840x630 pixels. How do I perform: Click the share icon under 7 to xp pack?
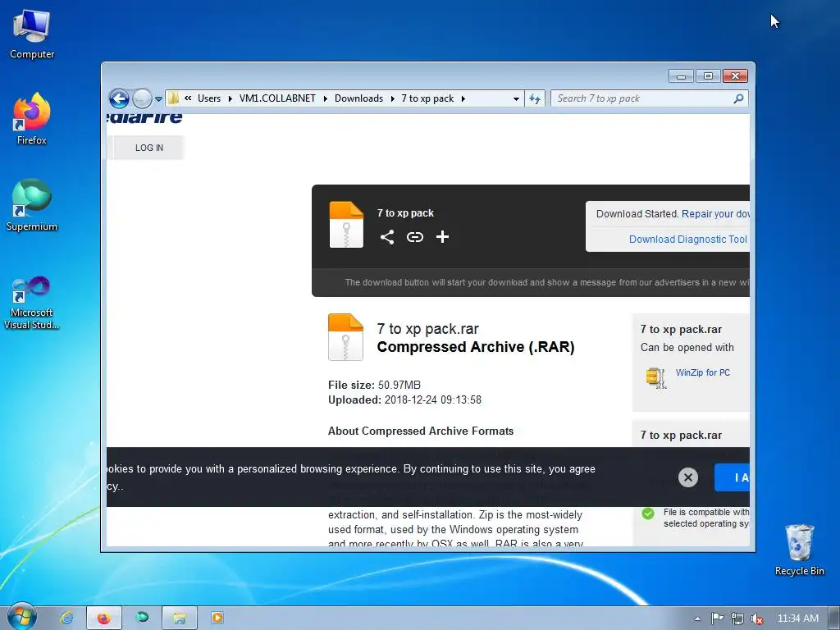[x=387, y=237]
